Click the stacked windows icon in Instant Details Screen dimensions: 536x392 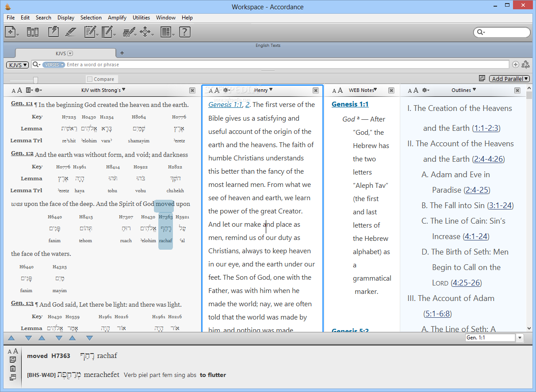[x=12, y=377]
